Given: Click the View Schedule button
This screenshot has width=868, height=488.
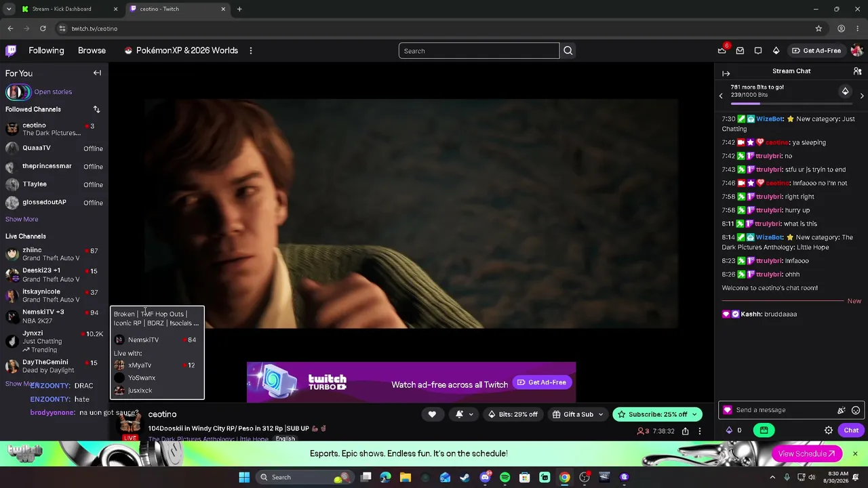Looking at the screenshot, I should (807, 454).
